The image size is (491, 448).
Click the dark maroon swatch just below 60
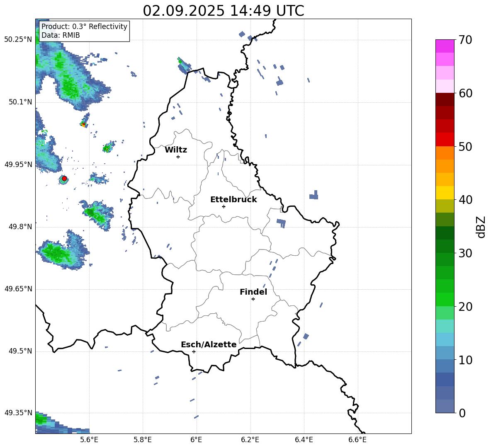point(445,99)
